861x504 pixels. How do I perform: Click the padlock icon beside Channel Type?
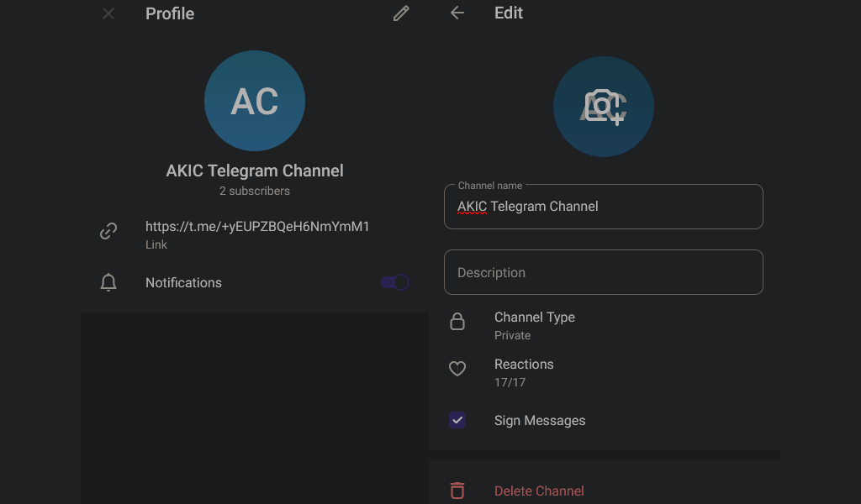(x=457, y=322)
